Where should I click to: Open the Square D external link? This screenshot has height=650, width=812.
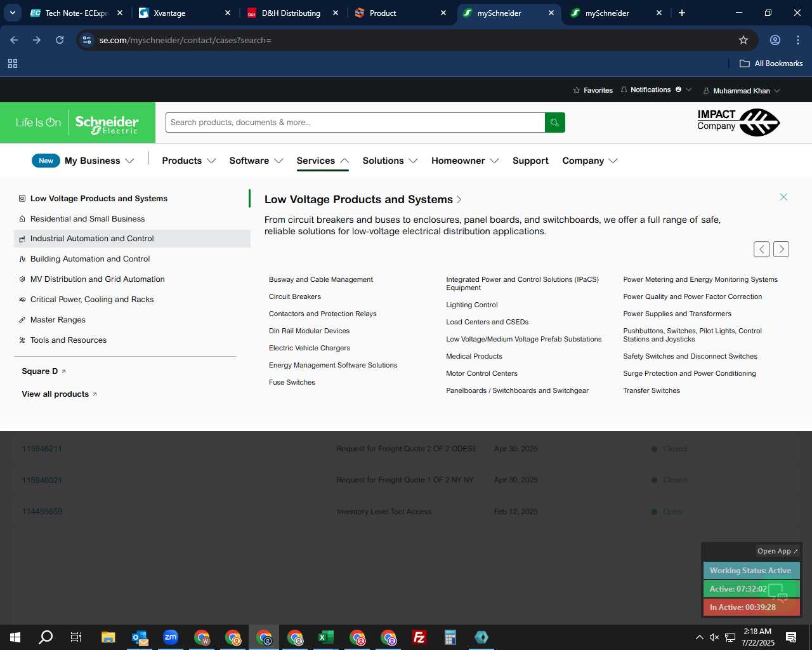pos(44,371)
